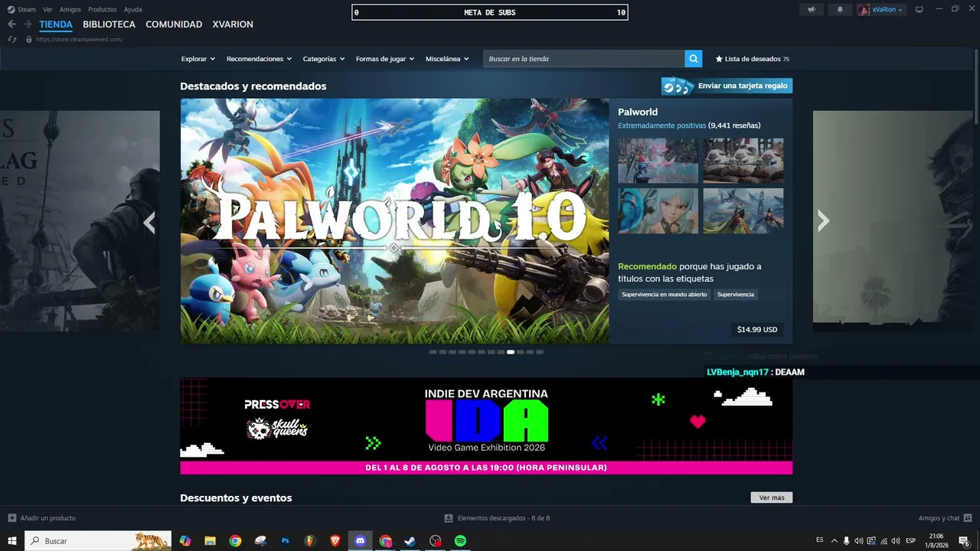Open the Steam menu

21,10
